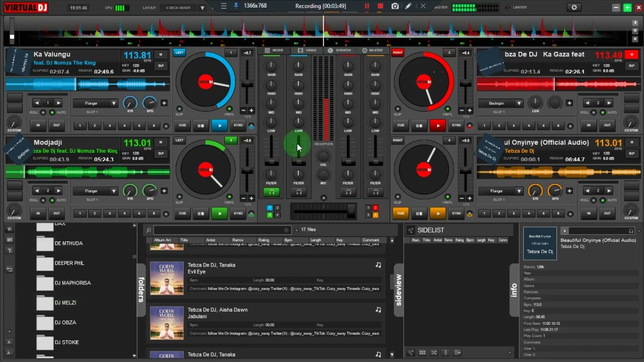The image size is (644, 362).
Task: Click the TAP tempo button on the Ka Valungu deck
Action: [161, 66]
